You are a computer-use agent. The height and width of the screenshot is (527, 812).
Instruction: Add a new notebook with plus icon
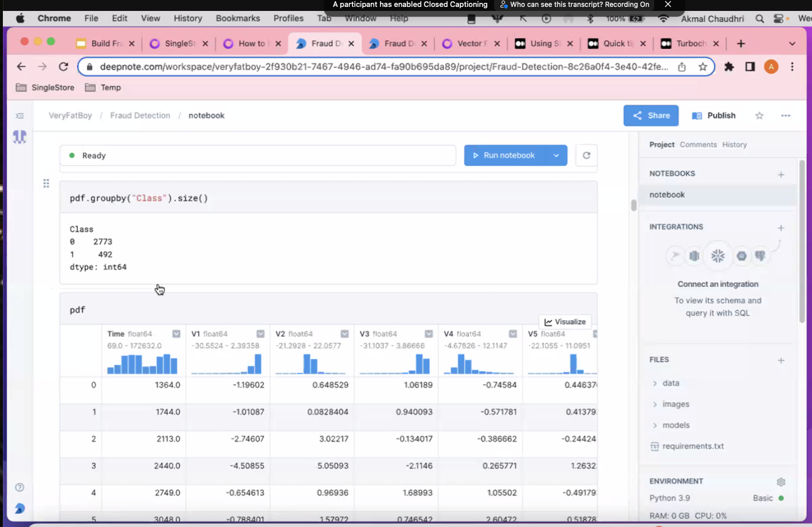[781, 175]
